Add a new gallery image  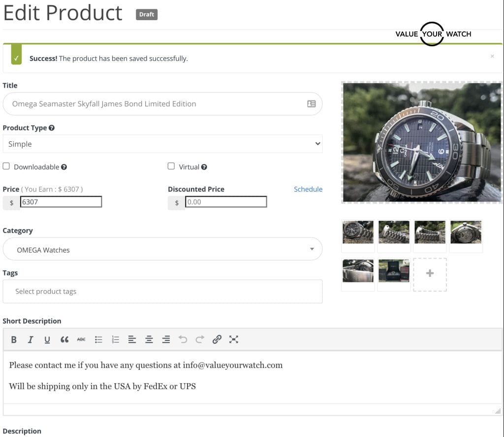tap(430, 274)
